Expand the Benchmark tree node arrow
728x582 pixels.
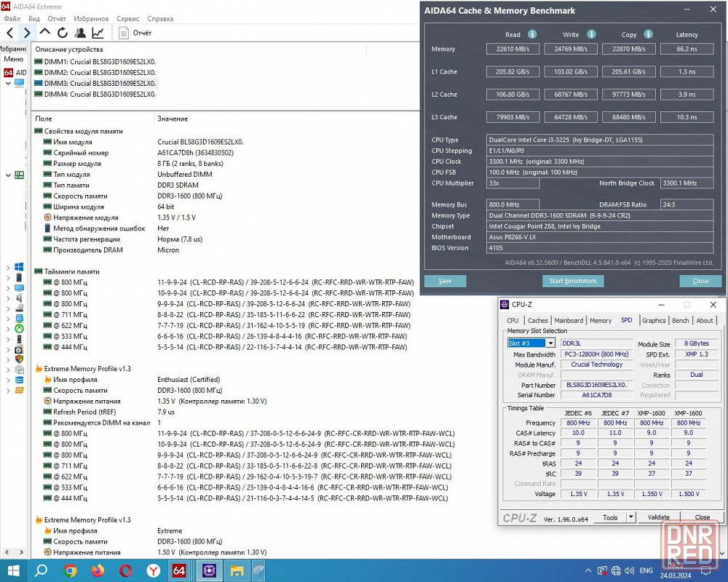coord(8,391)
